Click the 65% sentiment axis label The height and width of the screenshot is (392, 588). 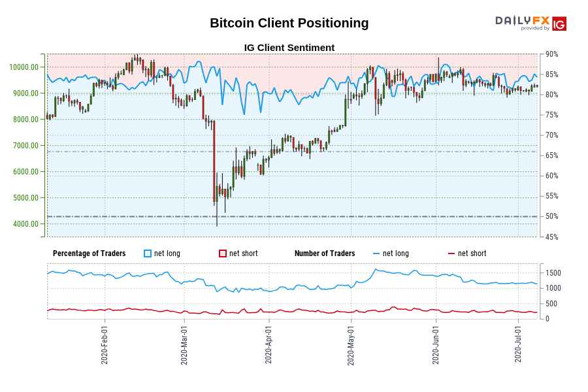552,155
